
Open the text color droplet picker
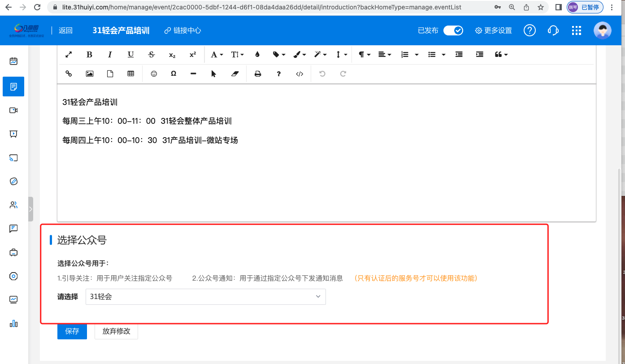pyautogui.click(x=257, y=54)
